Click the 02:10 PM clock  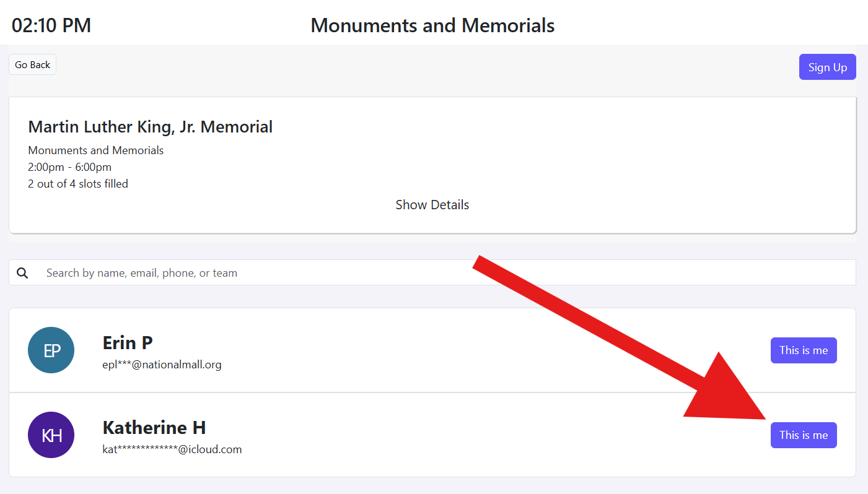(51, 25)
